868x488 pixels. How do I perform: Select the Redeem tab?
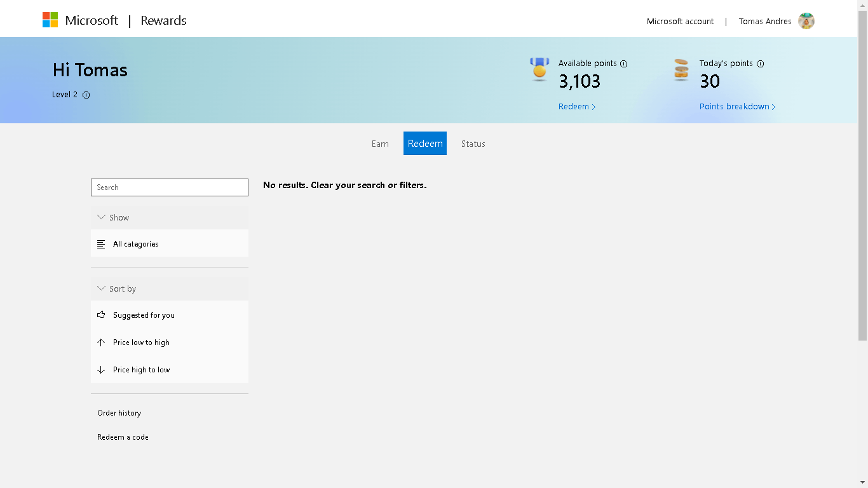coord(425,144)
